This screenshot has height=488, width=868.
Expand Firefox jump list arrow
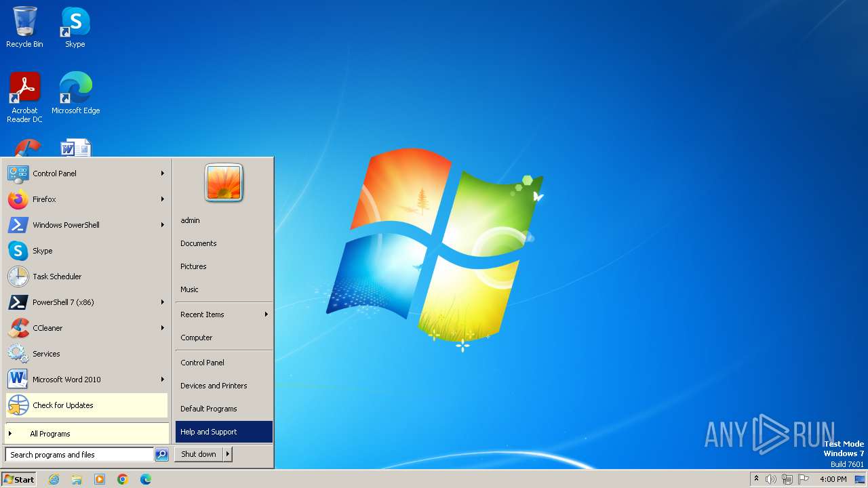click(x=163, y=199)
